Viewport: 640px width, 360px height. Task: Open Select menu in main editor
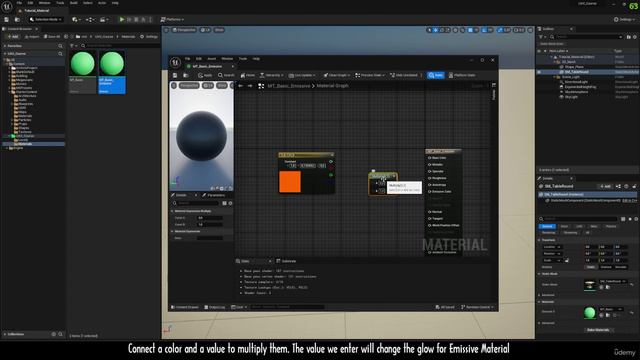pyautogui.click(x=88, y=3)
